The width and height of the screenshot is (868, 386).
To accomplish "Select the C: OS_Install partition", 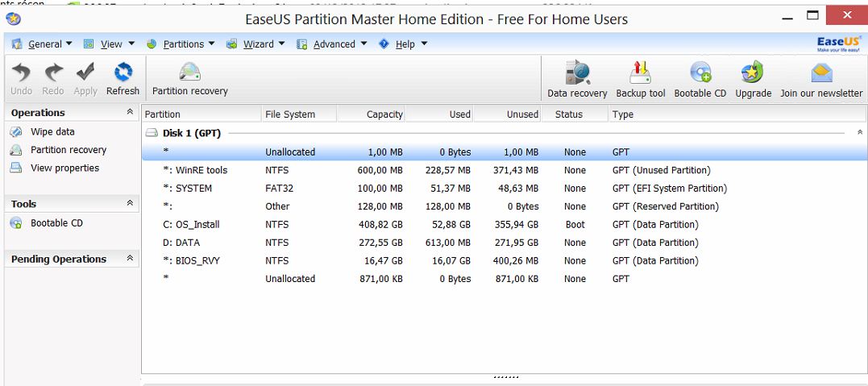I will coord(504,225).
